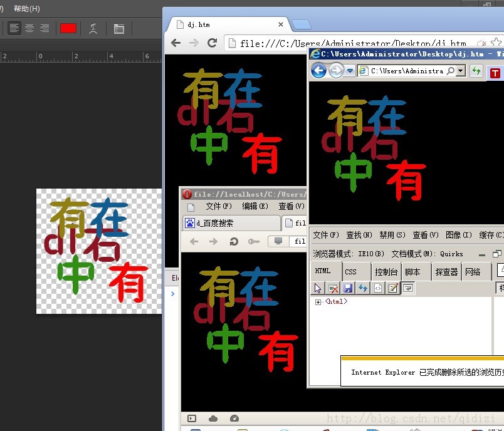The image size is (504, 431).
Task: Go back in the Chrome window
Action: (x=176, y=43)
